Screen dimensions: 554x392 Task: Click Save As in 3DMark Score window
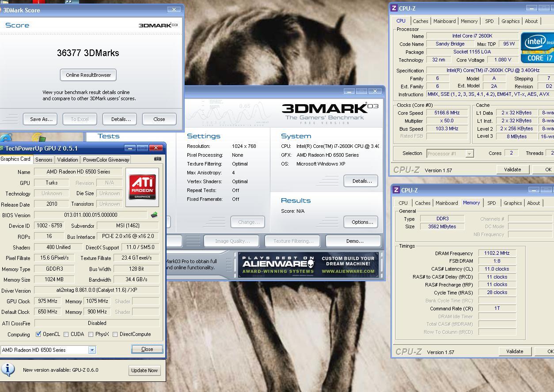tap(41, 119)
